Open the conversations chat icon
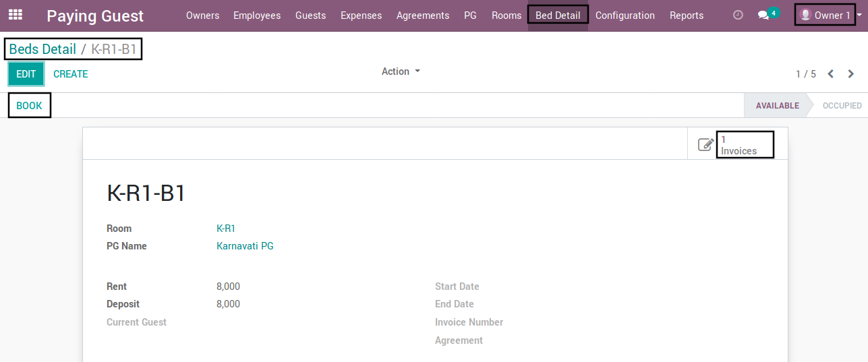This screenshot has height=362, width=868. [x=763, y=15]
